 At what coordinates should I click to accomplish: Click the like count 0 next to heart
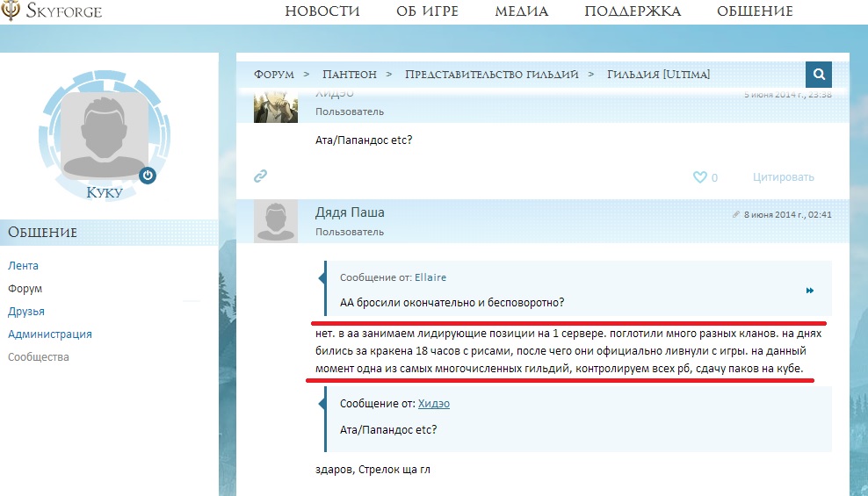[714, 177]
